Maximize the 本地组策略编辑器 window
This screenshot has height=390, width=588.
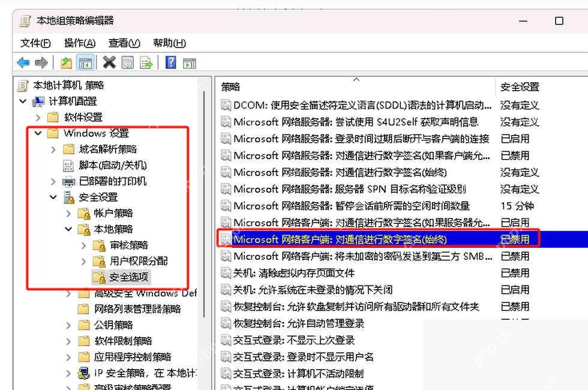click(559, 21)
